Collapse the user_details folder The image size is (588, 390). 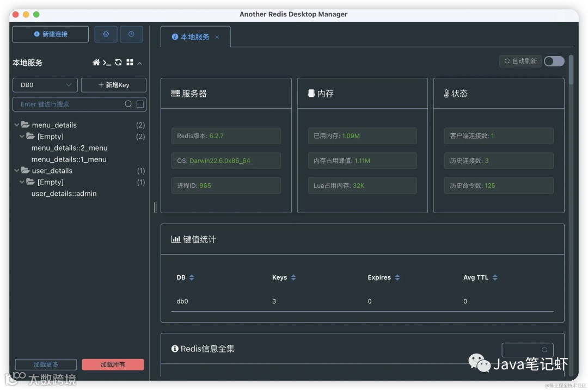click(16, 170)
